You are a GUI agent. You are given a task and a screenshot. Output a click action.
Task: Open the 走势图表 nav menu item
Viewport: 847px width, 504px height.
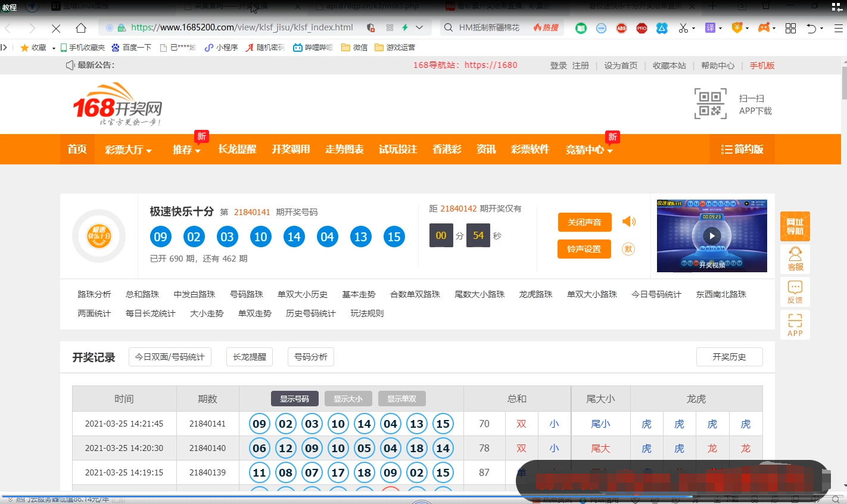click(x=344, y=150)
